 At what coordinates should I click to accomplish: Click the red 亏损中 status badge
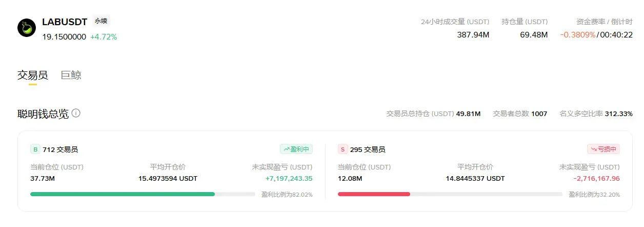pos(603,149)
